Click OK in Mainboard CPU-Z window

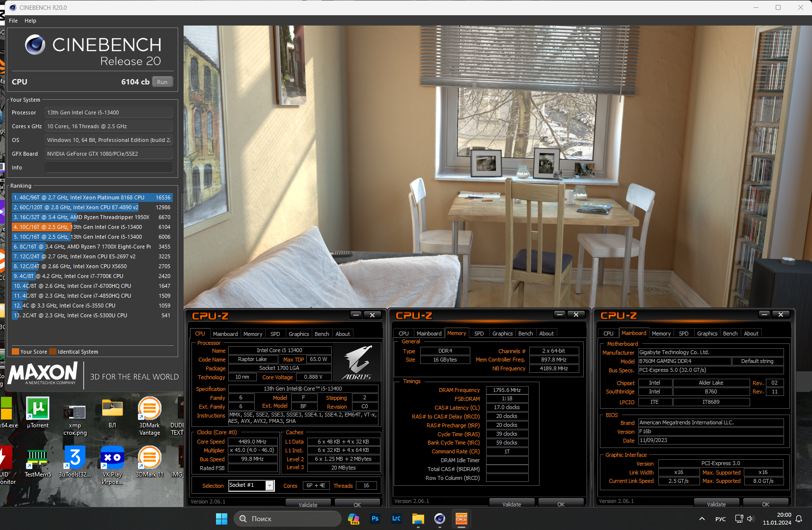tap(766, 503)
